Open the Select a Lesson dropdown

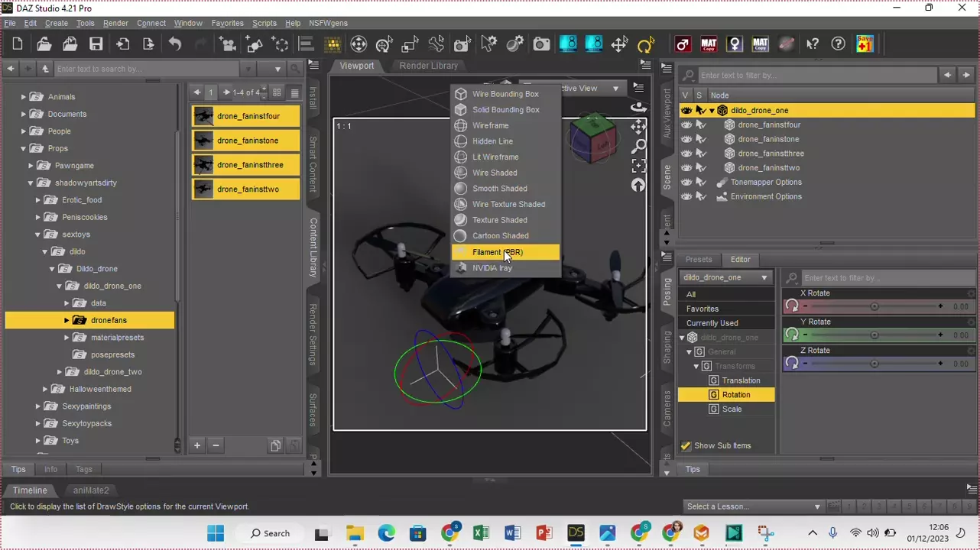[x=753, y=506]
